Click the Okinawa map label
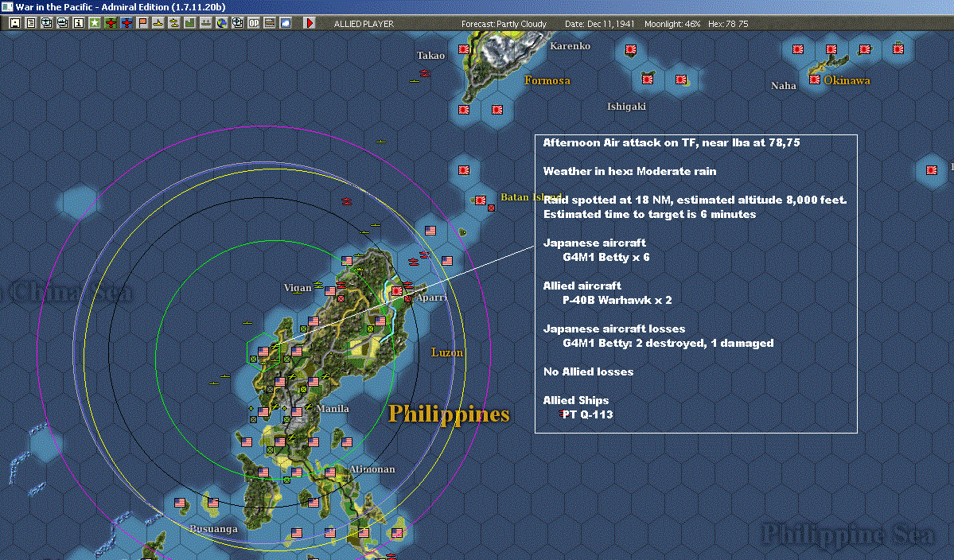This screenshot has width=954, height=560. (x=847, y=80)
